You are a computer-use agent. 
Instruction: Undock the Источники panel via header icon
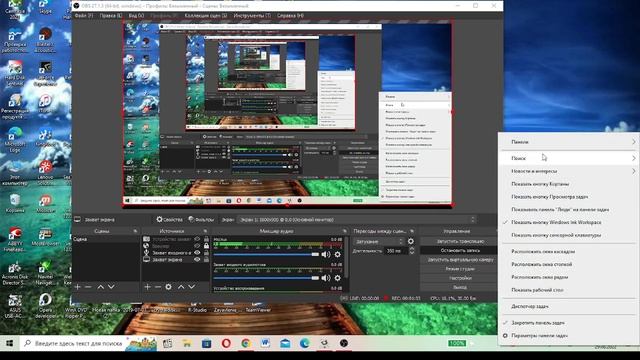pyautogui.click(x=205, y=231)
